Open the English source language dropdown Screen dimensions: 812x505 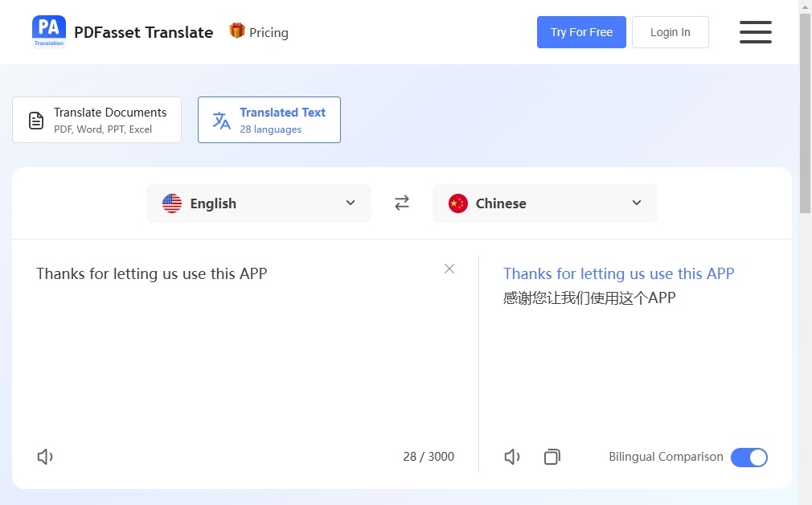coord(258,203)
